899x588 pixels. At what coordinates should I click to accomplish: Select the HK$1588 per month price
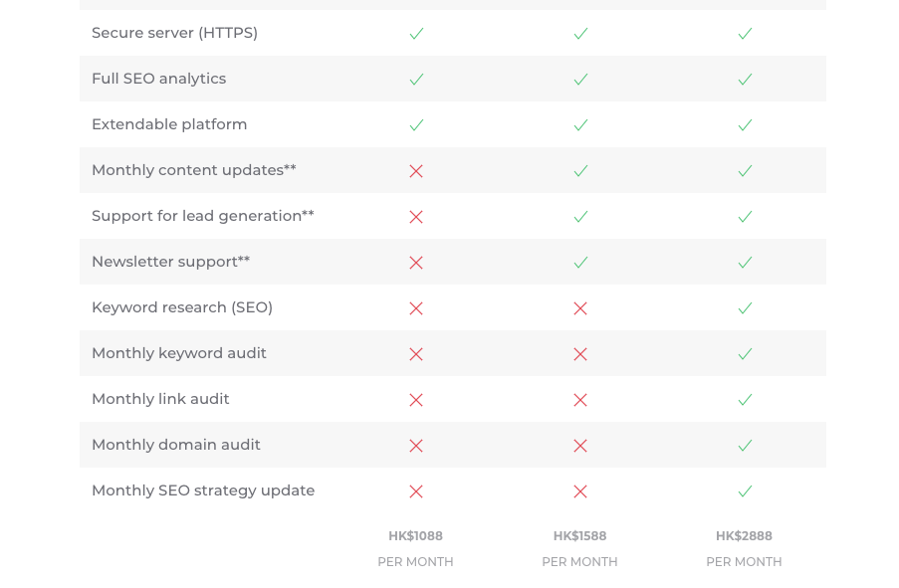(579, 536)
